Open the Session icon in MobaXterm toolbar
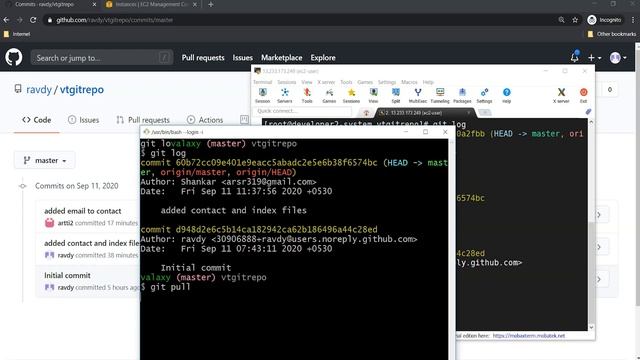Viewport: 640px width, 360px height. pos(262,96)
